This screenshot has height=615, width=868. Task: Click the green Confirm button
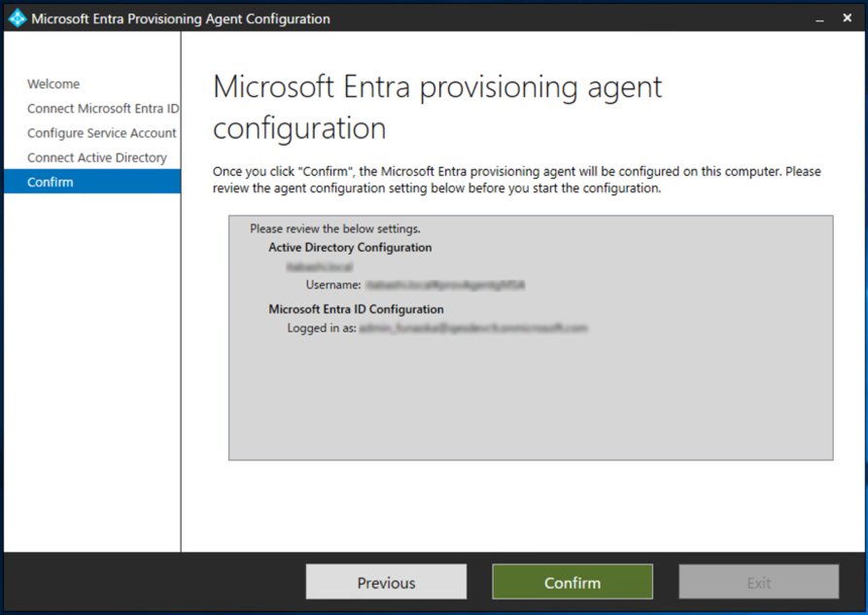point(573,582)
